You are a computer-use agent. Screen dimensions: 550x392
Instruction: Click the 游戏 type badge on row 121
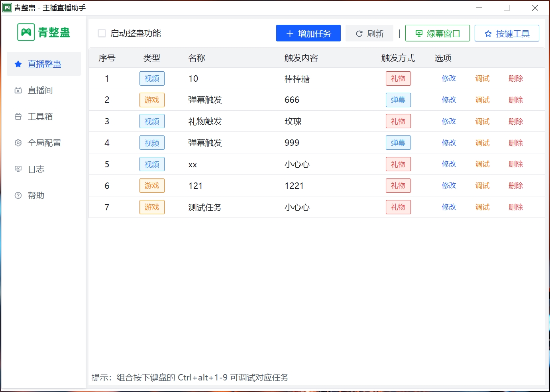(x=152, y=185)
